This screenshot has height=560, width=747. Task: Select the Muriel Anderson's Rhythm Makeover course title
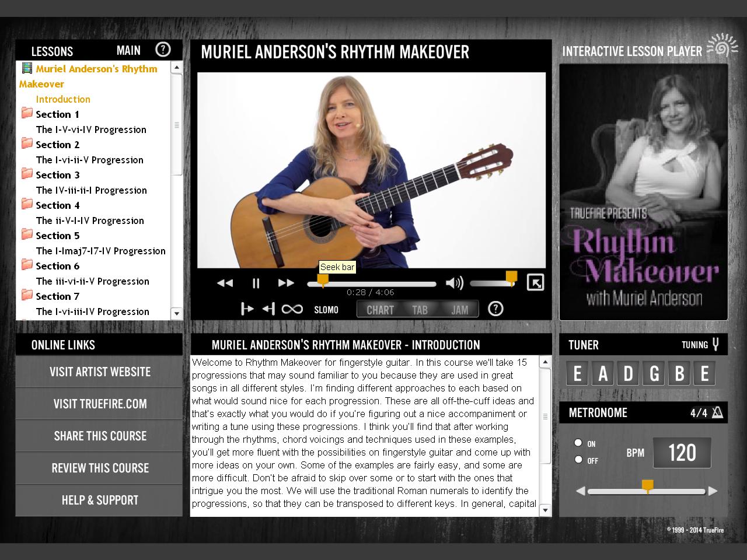[88, 76]
